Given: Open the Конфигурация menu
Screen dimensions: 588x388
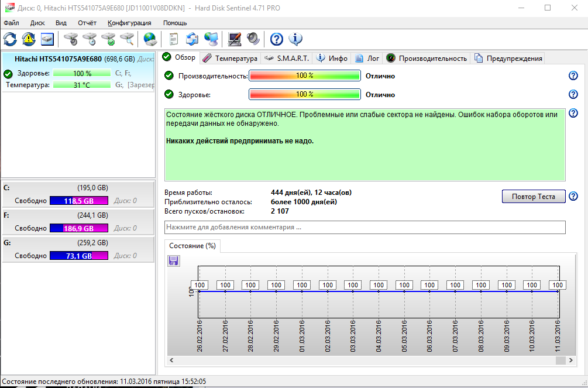Looking at the screenshot, I should [129, 23].
